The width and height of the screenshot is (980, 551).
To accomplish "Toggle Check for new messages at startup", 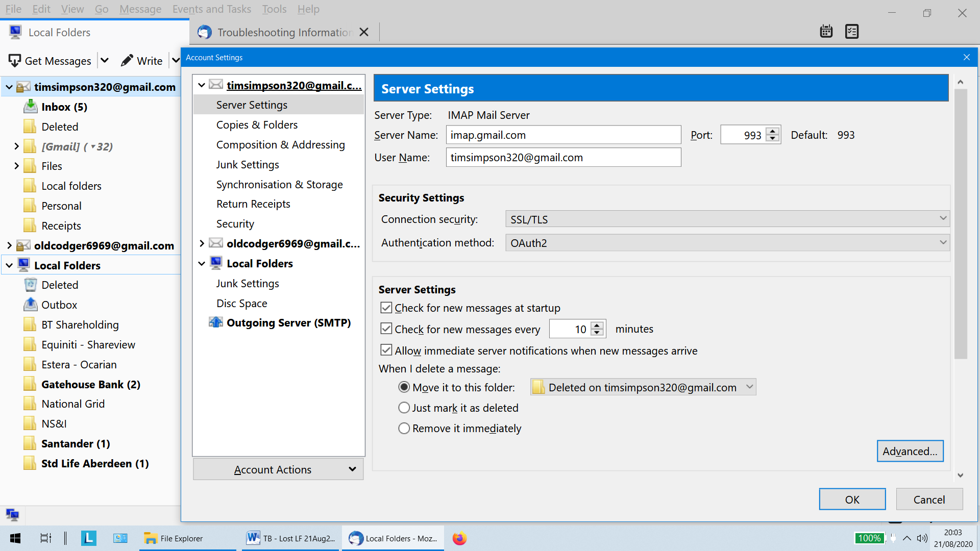I will pyautogui.click(x=386, y=308).
